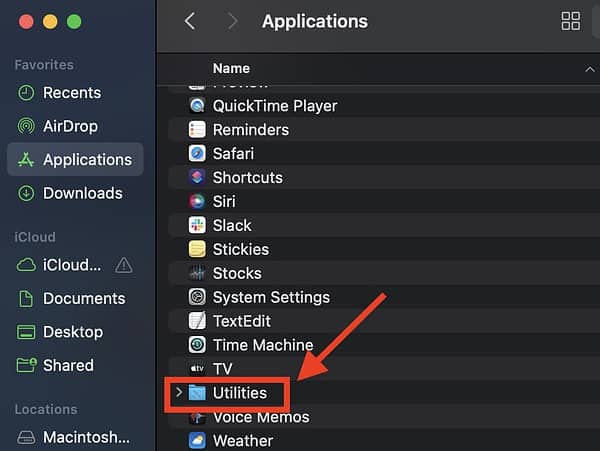Click the Slack app icon
This screenshot has width=600, height=451.
(197, 226)
